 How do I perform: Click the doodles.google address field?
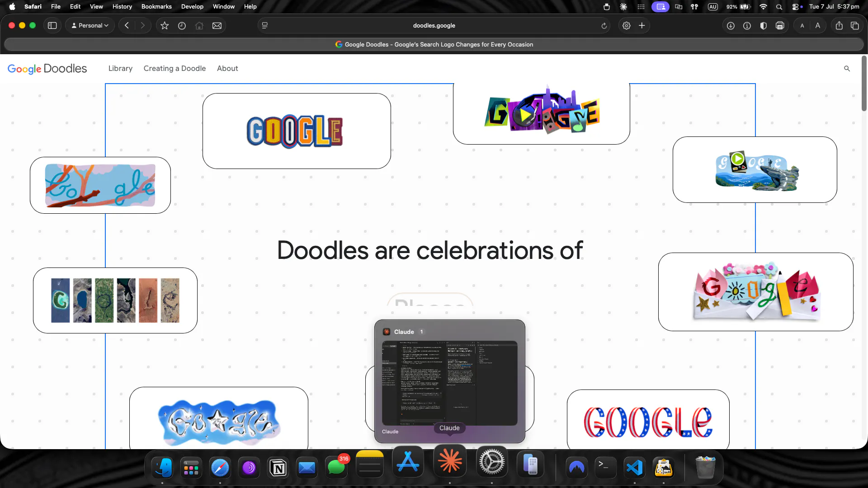click(434, 26)
